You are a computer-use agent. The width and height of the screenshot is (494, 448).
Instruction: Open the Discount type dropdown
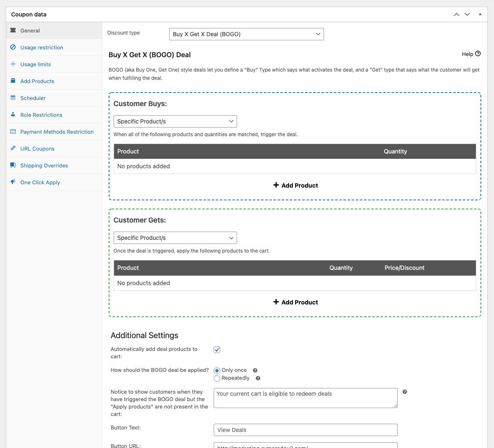coord(247,34)
